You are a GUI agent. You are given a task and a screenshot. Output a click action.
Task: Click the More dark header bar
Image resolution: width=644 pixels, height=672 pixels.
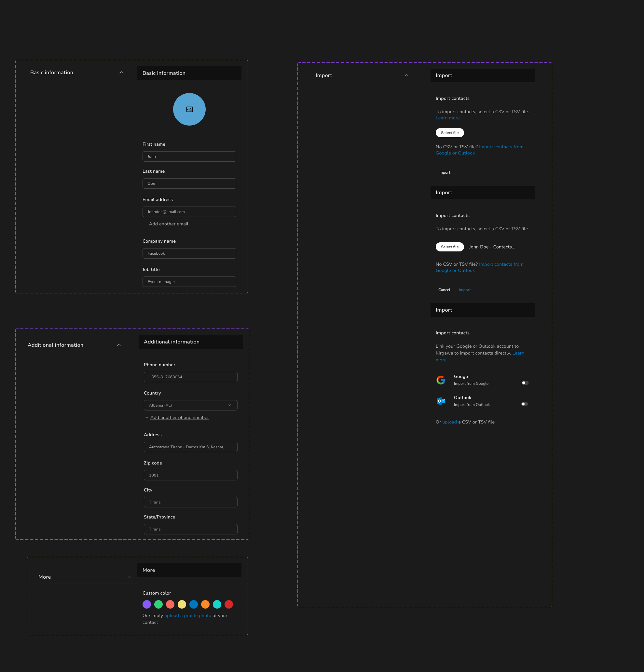coord(189,570)
